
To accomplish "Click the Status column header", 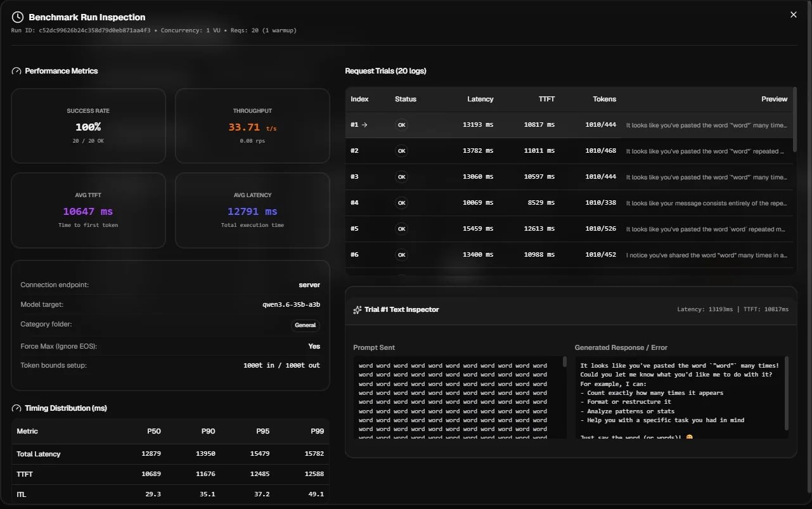I will (x=406, y=99).
